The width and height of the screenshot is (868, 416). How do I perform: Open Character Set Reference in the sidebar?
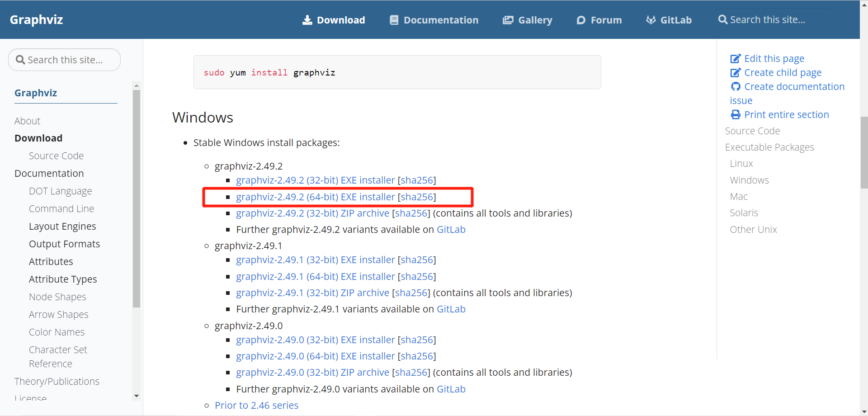58,356
